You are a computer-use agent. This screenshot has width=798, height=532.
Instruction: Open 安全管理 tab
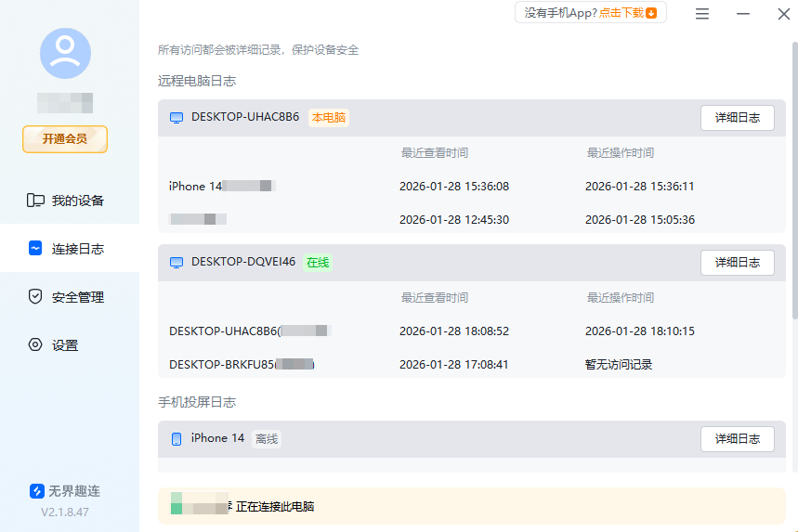point(70,296)
